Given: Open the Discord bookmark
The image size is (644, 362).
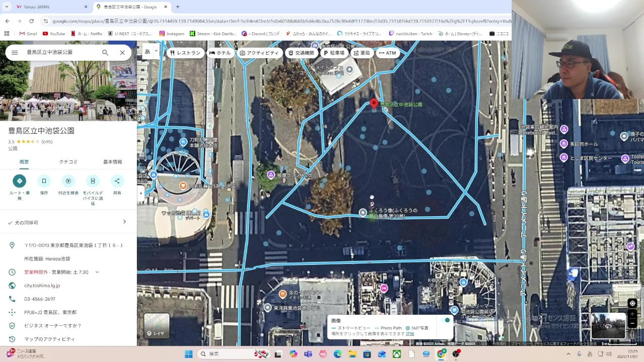Looking at the screenshot, I should [261, 34].
